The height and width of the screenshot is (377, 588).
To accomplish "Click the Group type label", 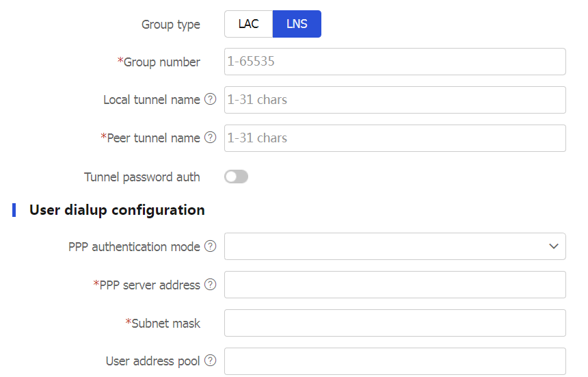I will [170, 25].
